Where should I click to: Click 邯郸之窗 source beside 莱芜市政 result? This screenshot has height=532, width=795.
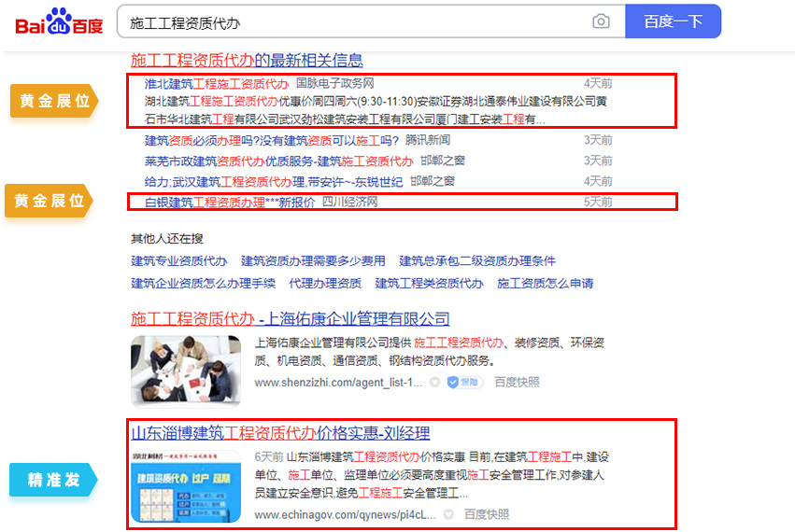443,161
